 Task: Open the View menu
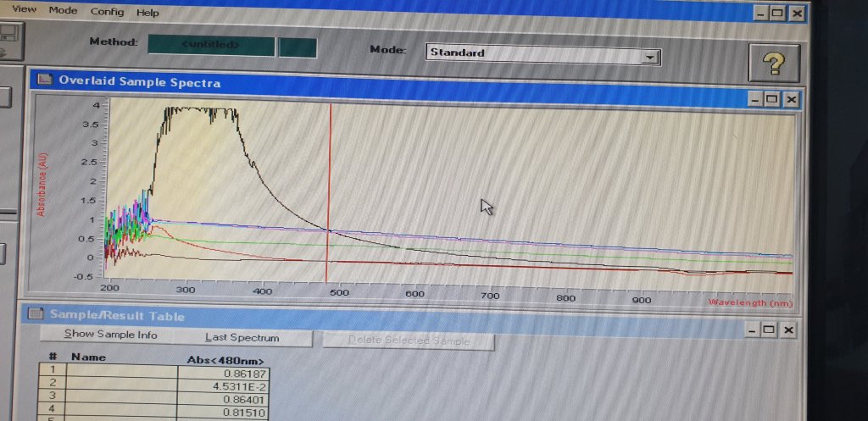[x=25, y=10]
